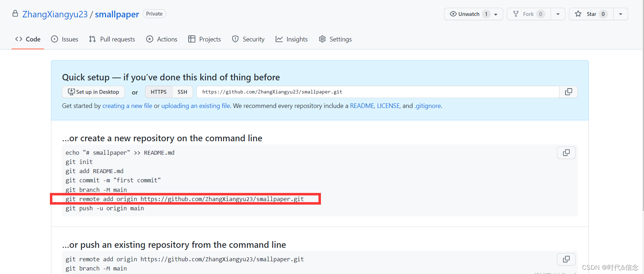Image resolution: width=644 pixels, height=274 pixels.
Task: Open the Projects tab
Action: [205, 39]
